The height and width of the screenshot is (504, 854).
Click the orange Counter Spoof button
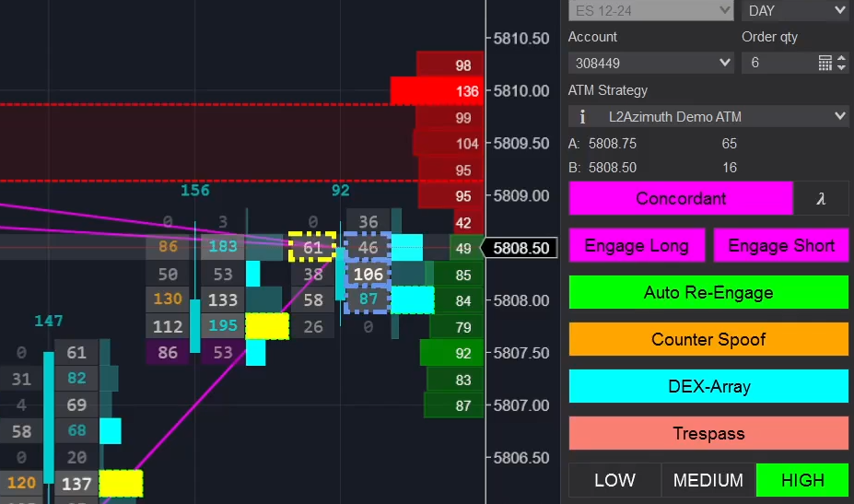708,340
